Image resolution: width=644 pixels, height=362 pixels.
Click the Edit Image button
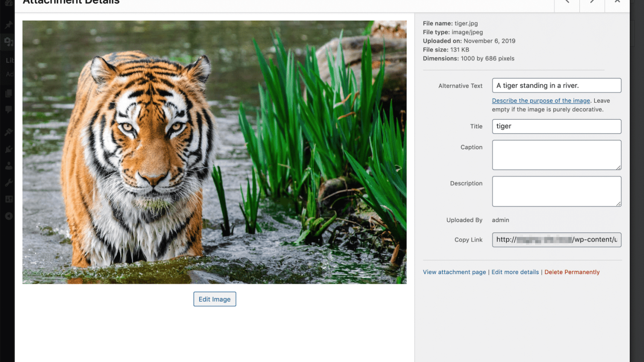(215, 299)
